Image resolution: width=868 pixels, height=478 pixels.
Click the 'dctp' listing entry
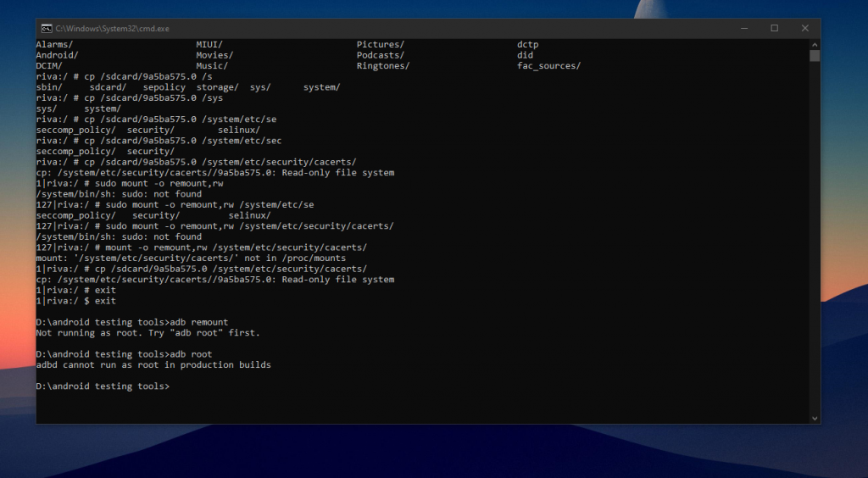[x=527, y=44]
